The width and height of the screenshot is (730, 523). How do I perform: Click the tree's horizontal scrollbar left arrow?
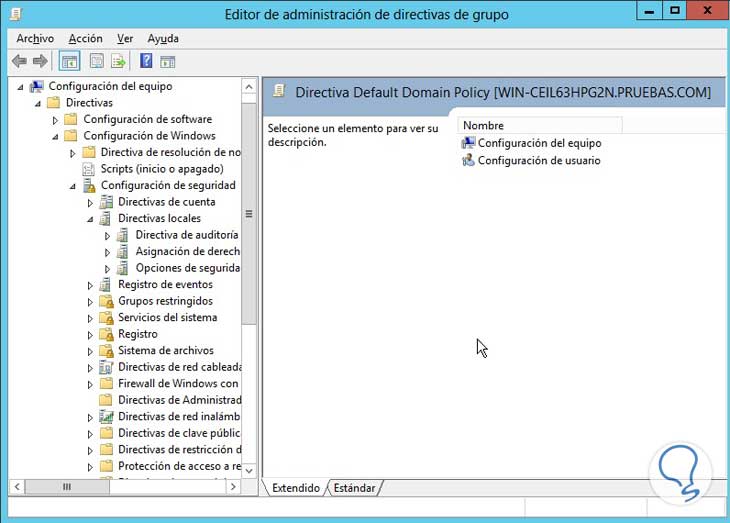click(x=17, y=487)
